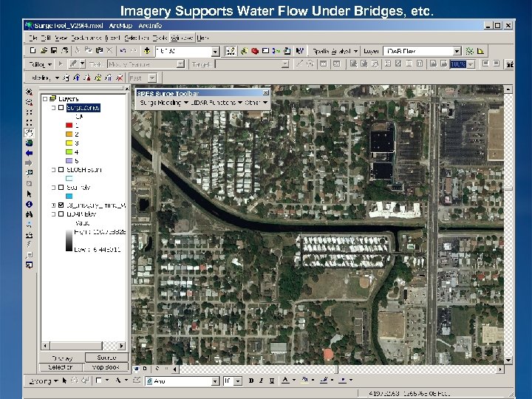Click the blue up-arrow icon in the Geocoding toolbar
Screen dimensions: 532x399
coord(77,78)
